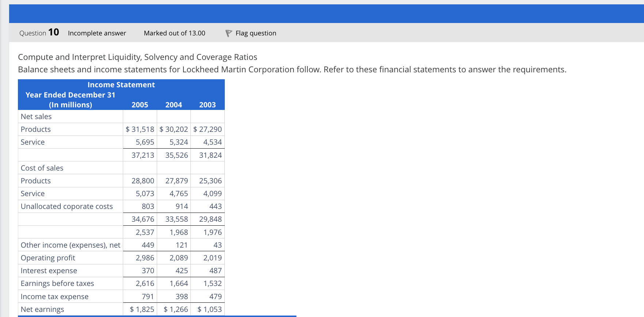Click the 1,664 cell

click(x=174, y=283)
